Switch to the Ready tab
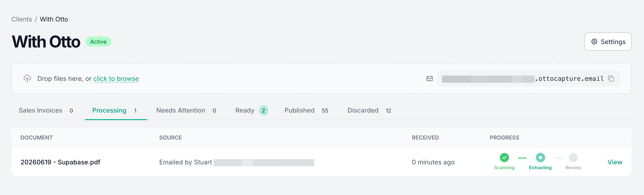The width and height of the screenshot is (644, 195). [252, 110]
